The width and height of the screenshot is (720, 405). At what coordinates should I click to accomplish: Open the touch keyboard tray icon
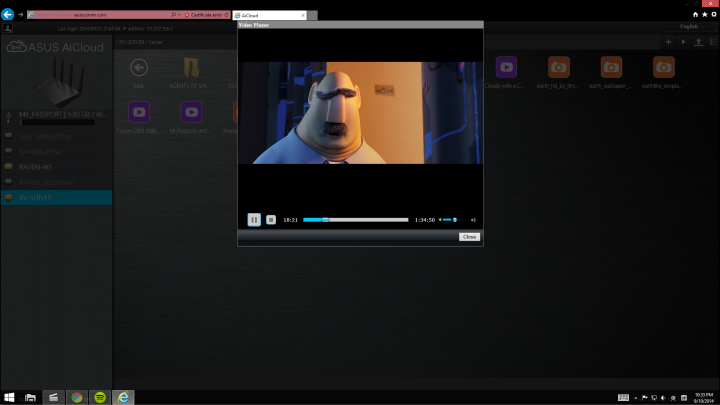[623, 398]
